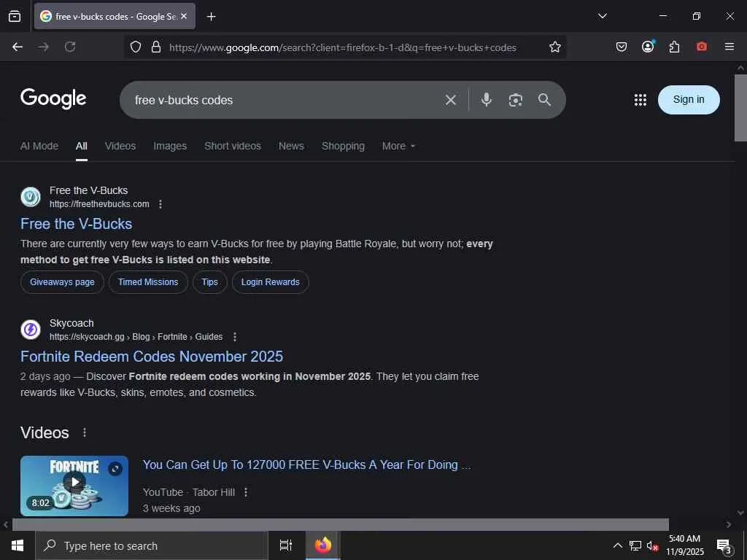This screenshot has width=747, height=560.
Task: Switch to AI Mode tab
Action: pyautogui.click(x=39, y=146)
